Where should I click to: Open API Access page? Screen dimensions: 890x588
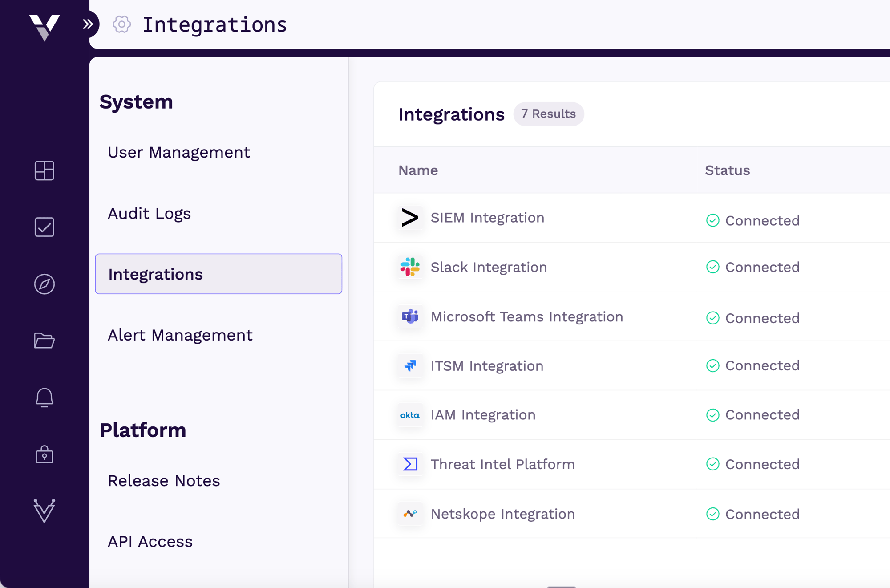point(150,542)
